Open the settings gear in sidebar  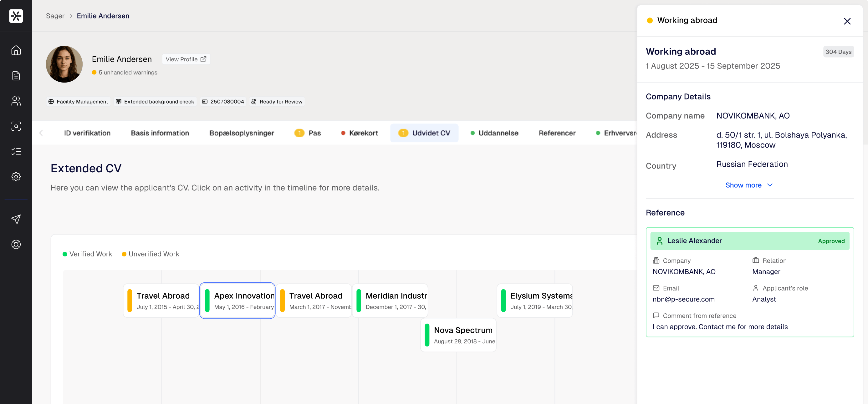(x=16, y=177)
